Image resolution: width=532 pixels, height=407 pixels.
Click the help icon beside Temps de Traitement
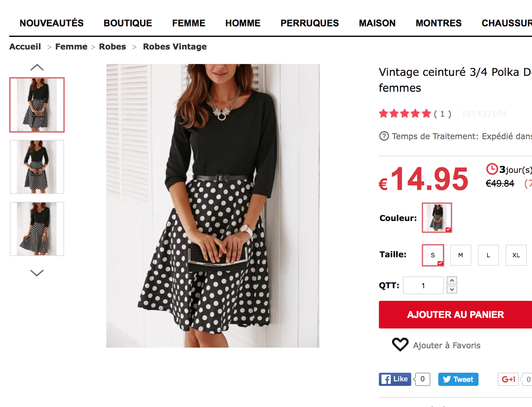(384, 136)
